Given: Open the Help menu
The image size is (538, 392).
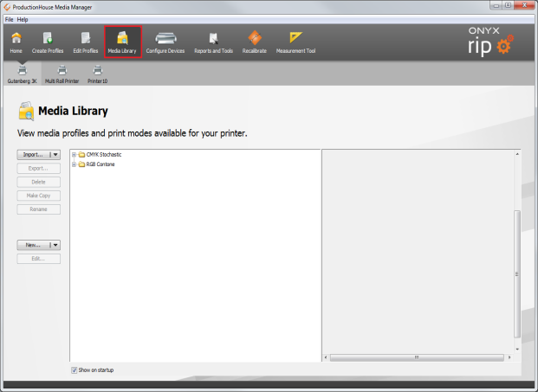Looking at the screenshot, I should point(23,20).
